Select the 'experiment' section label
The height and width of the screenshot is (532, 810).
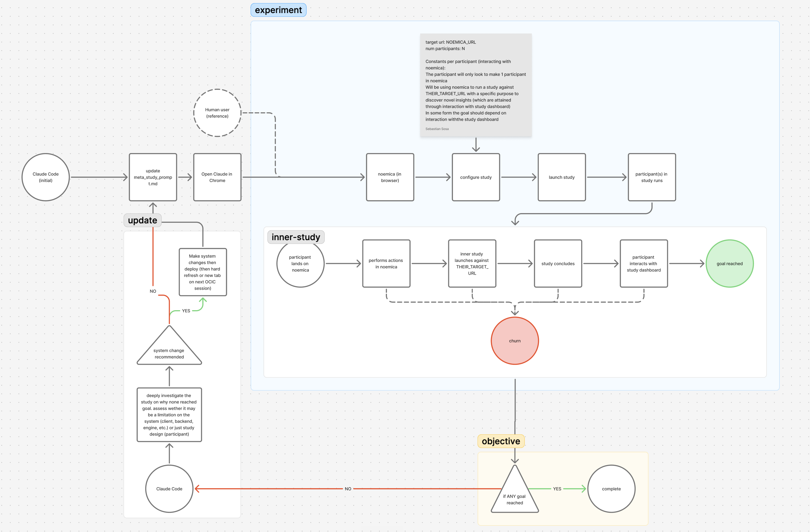[x=278, y=10]
